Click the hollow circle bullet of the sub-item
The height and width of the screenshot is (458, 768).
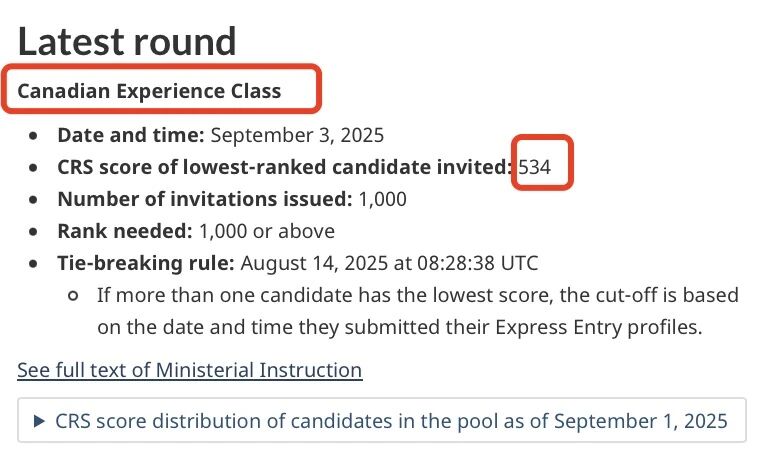coord(73,296)
